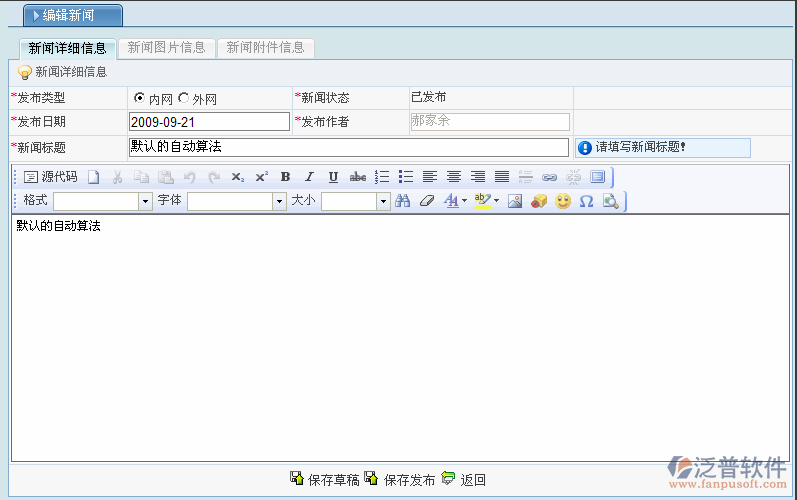Insert a numbered list
Screen dimensions: 797x500
(x=382, y=177)
